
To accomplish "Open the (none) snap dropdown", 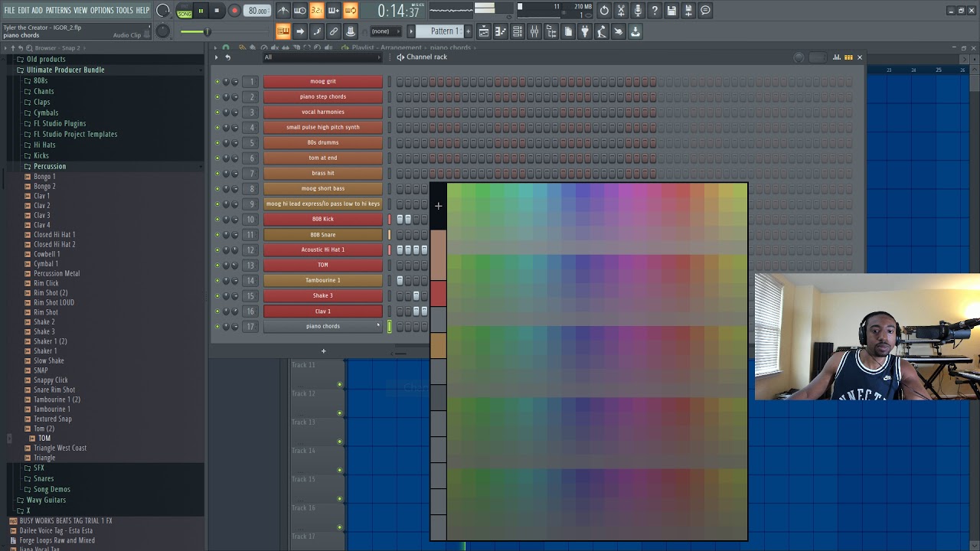I will (x=385, y=31).
